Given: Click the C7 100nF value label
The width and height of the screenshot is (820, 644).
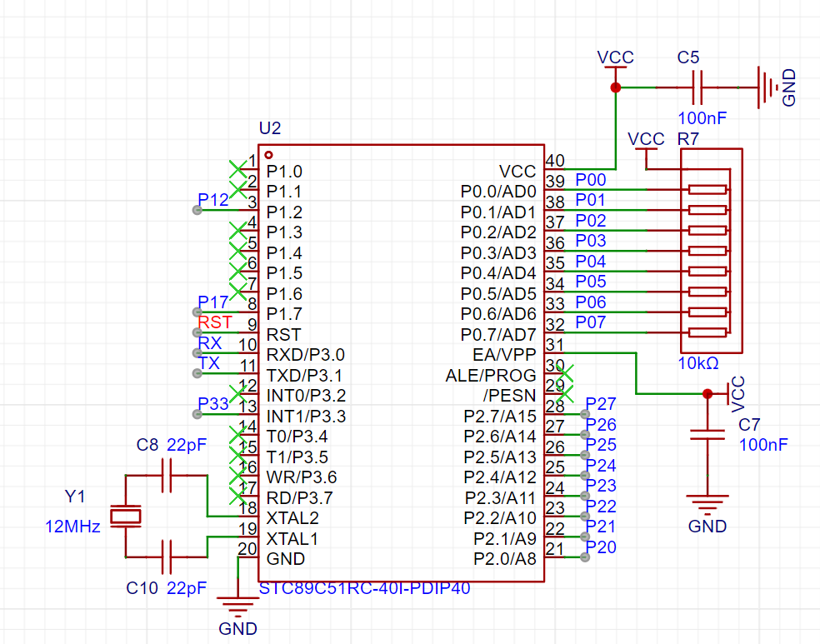Looking at the screenshot, I should pyautogui.click(x=763, y=445).
